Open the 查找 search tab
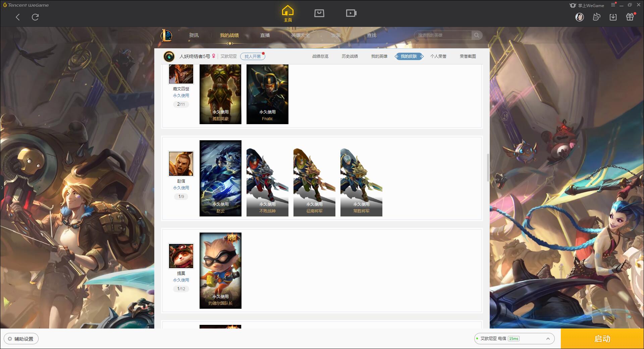The width and height of the screenshot is (644, 349). click(372, 35)
